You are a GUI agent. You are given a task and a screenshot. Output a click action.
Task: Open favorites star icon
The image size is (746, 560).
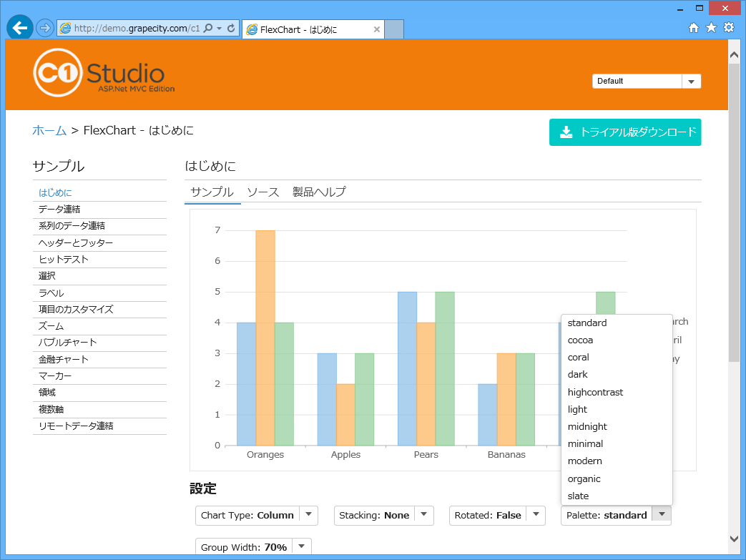711,28
